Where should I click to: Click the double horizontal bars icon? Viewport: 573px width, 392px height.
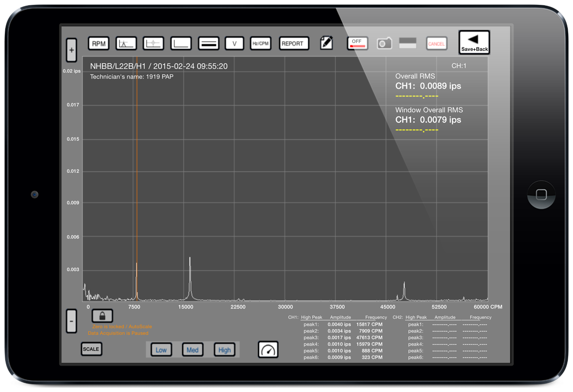(x=208, y=44)
